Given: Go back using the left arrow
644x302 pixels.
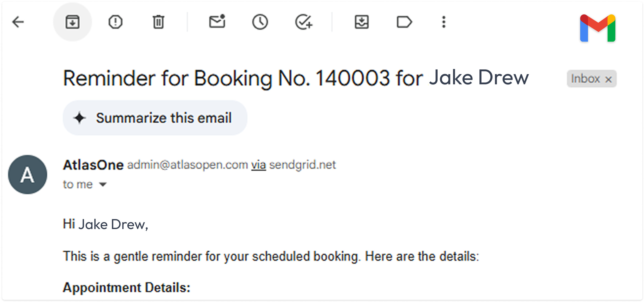Looking at the screenshot, I should 18,22.
